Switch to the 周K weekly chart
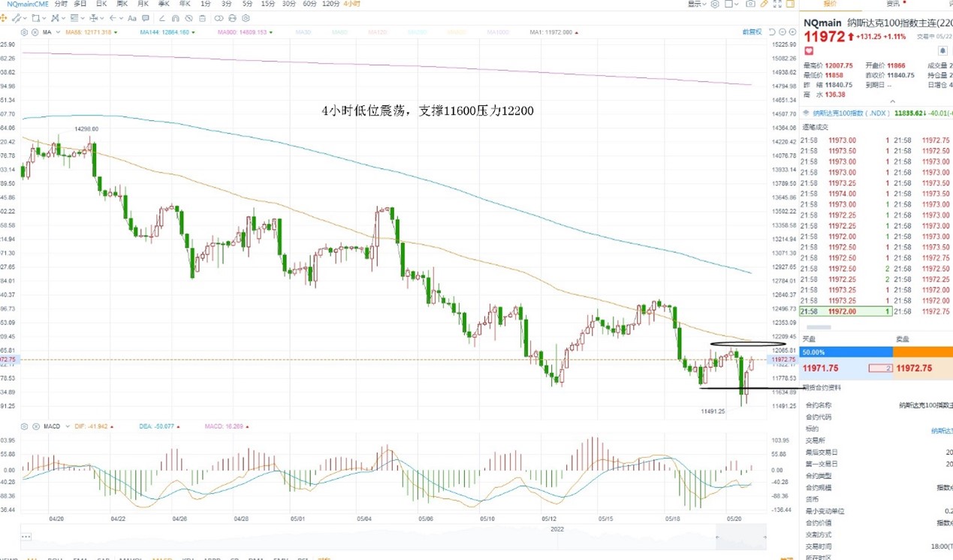The image size is (953, 560). (122, 4)
